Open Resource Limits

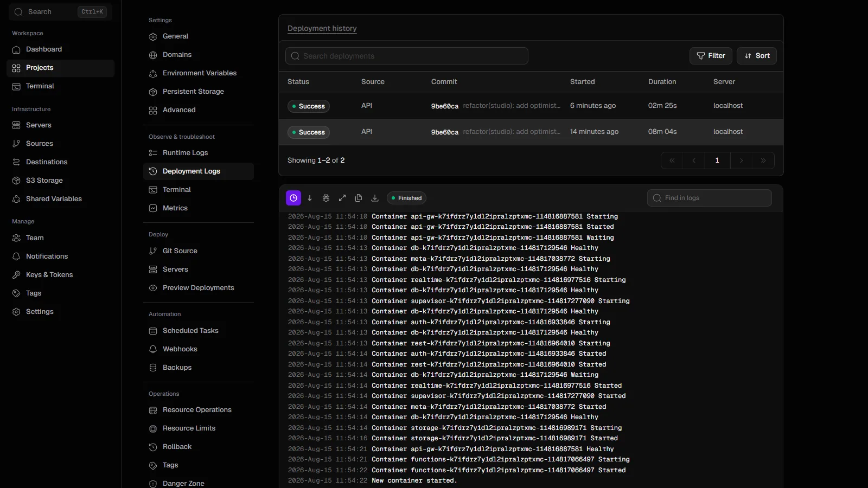[x=199, y=428]
